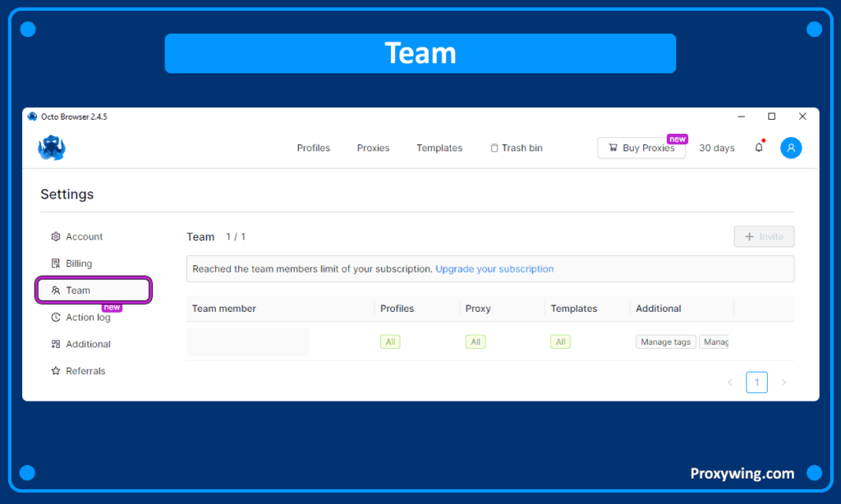Image resolution: width=841 pixels, height=504 pixels.
Task: Open the Action log section
Action: [88, 318]
